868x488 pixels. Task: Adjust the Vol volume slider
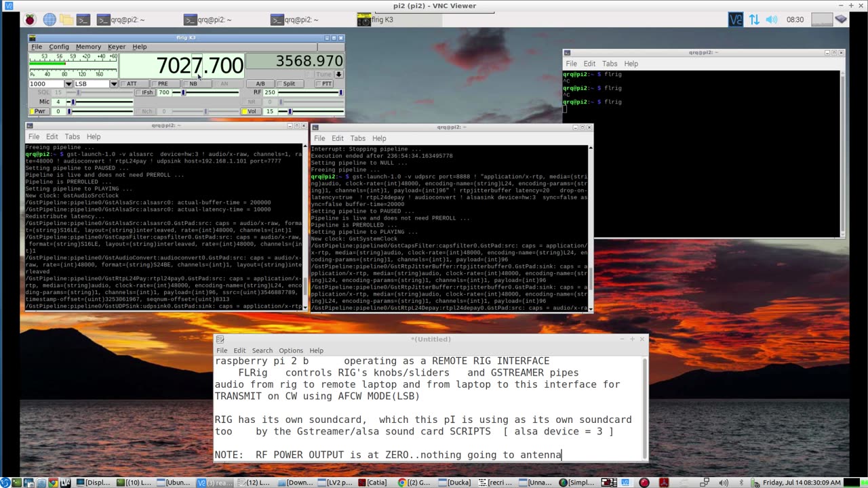[311, 111]
